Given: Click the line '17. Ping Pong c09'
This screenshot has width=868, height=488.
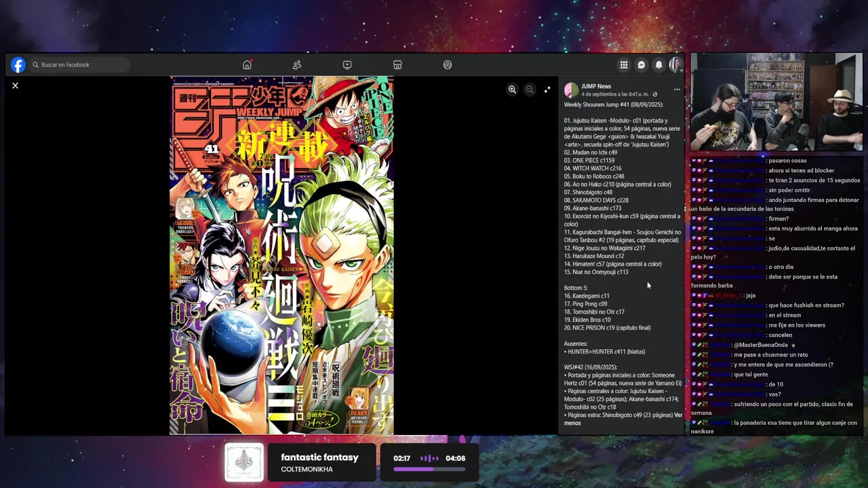Looking at the screenshot, I should 586,304.
